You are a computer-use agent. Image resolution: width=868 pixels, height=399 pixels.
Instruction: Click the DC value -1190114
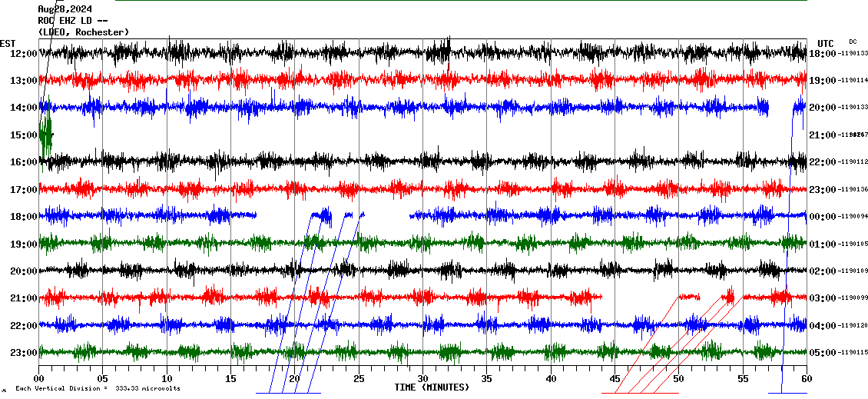(853, 81)
